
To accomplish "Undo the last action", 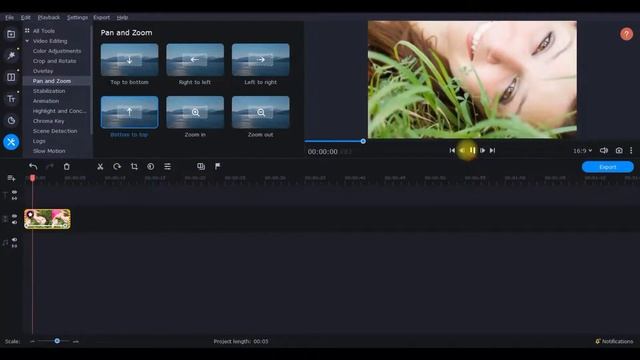I will [x=33, y=167].
